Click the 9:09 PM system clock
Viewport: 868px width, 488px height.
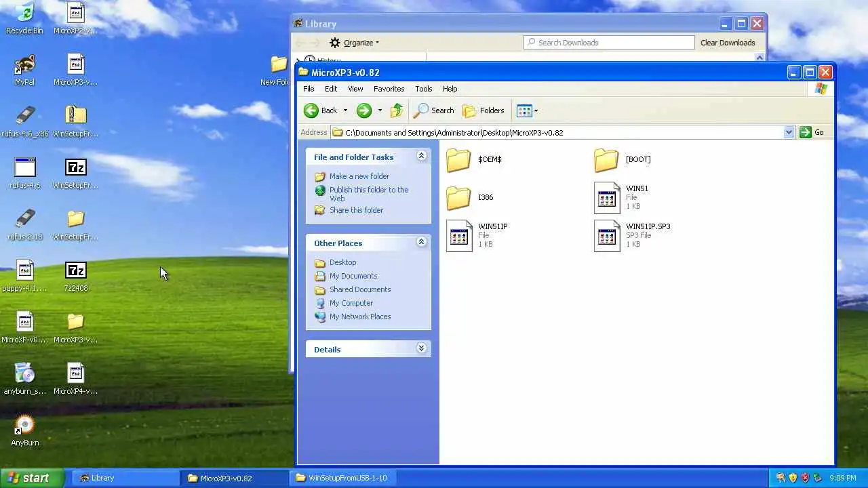(842, 478)
